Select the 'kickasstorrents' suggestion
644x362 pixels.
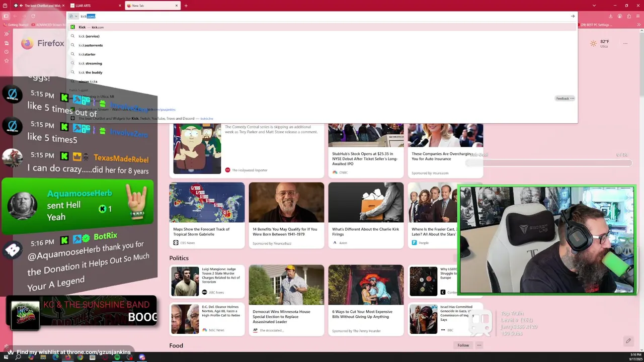click(x=322, y=45)
